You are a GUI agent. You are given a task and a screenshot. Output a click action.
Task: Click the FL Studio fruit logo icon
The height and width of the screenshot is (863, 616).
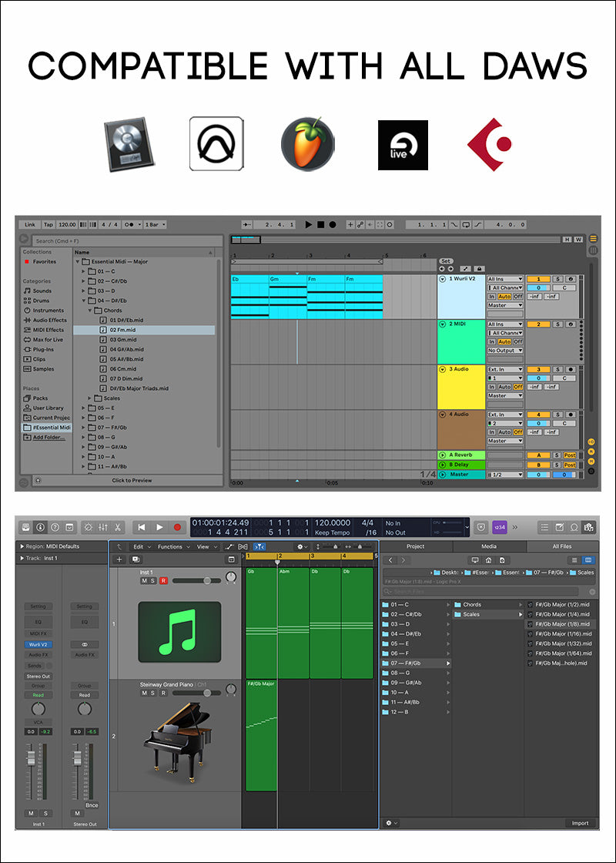(306, 143)
